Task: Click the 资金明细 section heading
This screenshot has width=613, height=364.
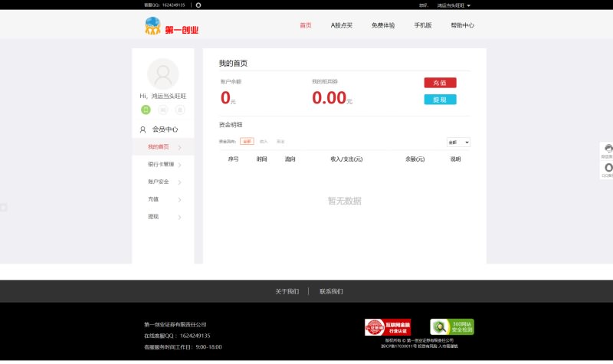Action: point(231,125)
